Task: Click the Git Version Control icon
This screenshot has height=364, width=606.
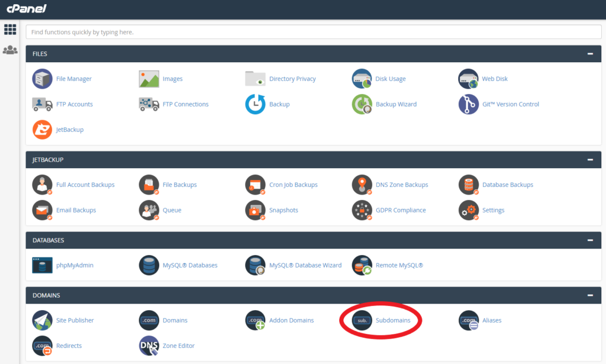Action: click(469, 104)
